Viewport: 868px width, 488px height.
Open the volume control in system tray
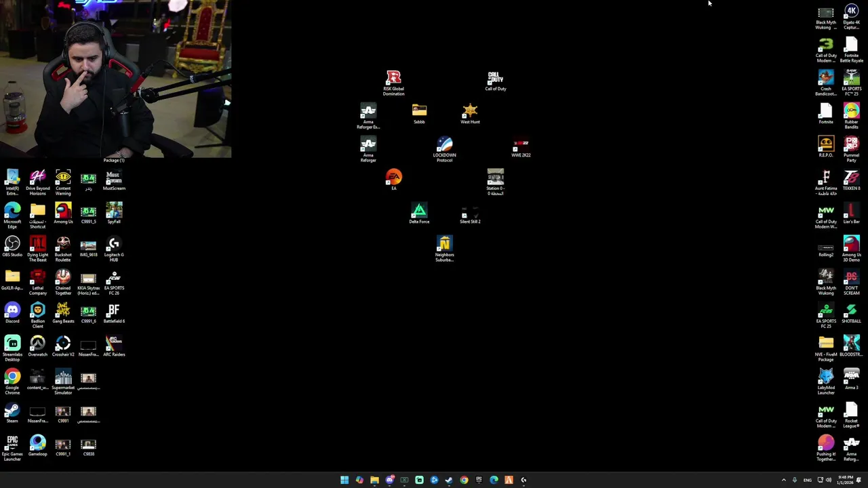coord(828,480)
